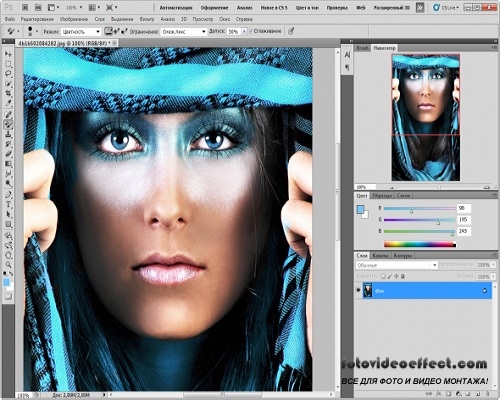Open the Ограничения limits dropdown

point(184,32)
